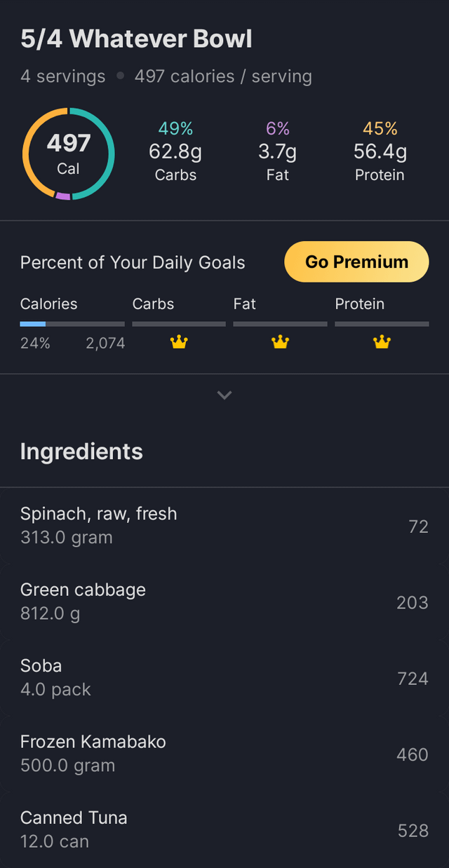Click the 45% Protein macro stat
449x868 pixels.
point(380,151)
